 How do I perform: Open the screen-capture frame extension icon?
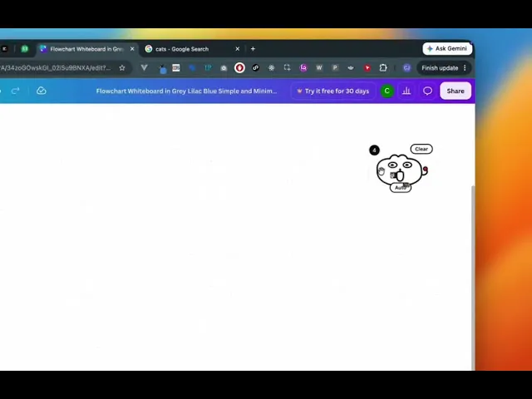tap(288, 68)
